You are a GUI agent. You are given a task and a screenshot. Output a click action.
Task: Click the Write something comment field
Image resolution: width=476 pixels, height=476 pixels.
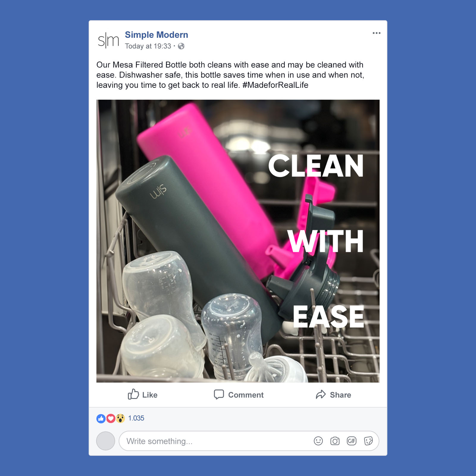point(249,441)
